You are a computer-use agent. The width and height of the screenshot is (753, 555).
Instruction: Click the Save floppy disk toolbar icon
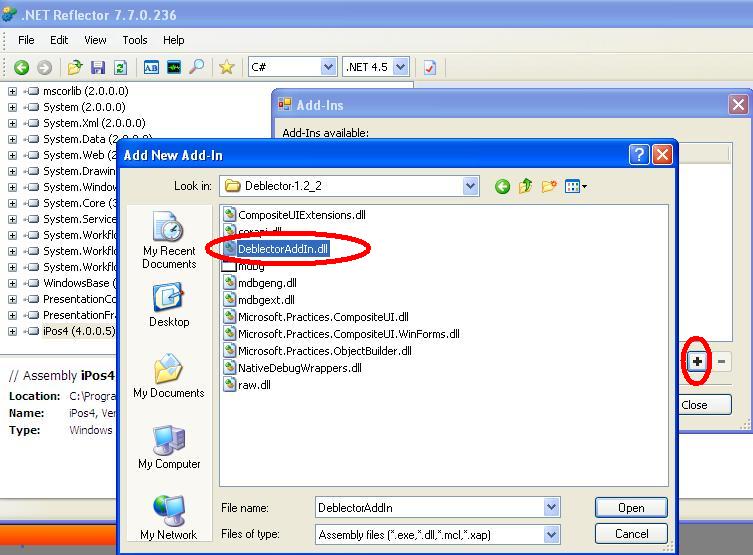coord(98,67)
